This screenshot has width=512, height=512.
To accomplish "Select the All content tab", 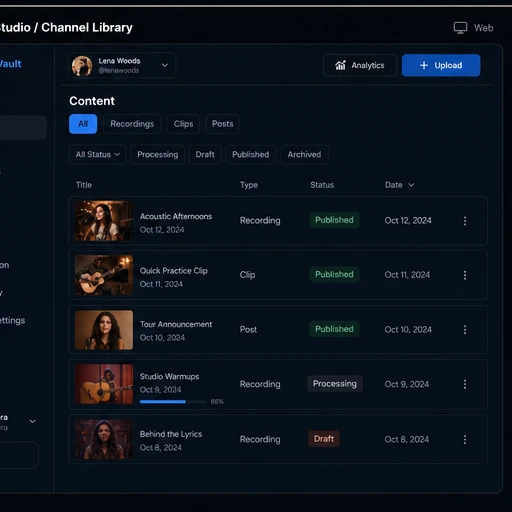I will click(83, 124).
